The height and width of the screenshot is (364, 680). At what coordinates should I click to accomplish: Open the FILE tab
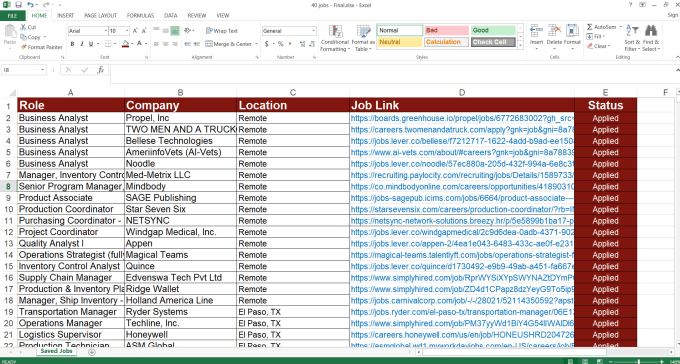pyautogui.click(x=13, y=16)
